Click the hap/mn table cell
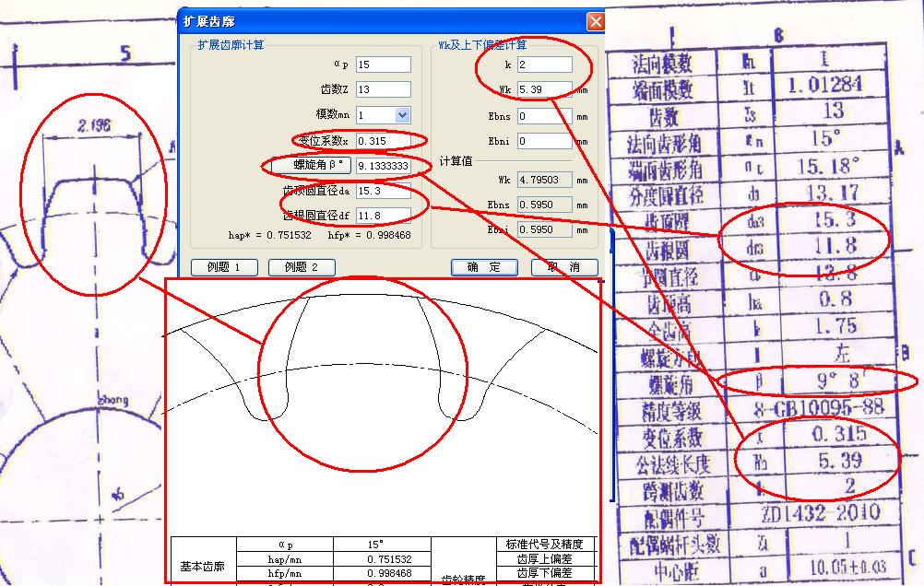The width and height of the screenshot is (924, 586). [x=285, y=559]
